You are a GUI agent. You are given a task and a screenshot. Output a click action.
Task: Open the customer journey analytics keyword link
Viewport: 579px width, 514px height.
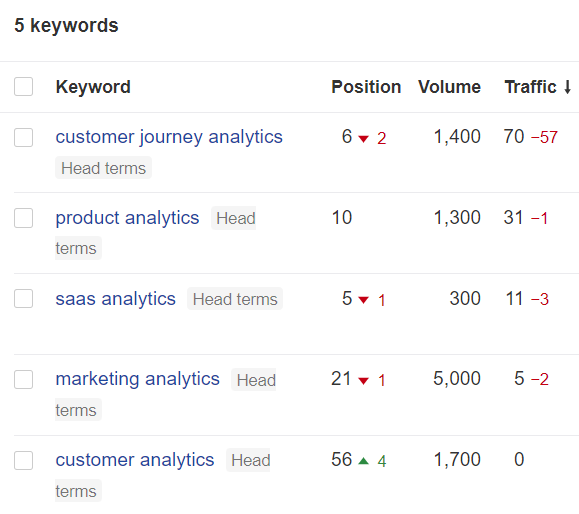tap(169, 137)
